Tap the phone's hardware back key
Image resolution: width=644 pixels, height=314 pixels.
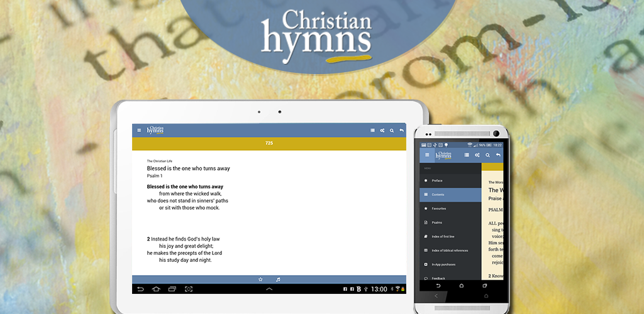coord(436,296)
